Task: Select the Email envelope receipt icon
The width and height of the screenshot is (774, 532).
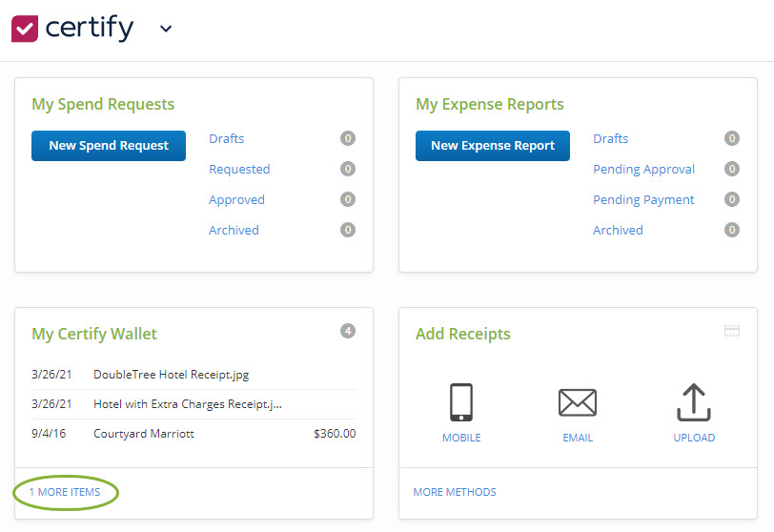Action: click(578, 402)
